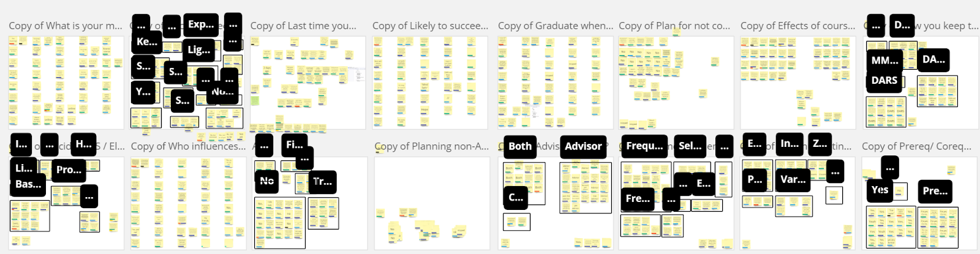Click the "Advisor" group label
The height and width of the screenshot is (254, 980).
click(583, 146)
